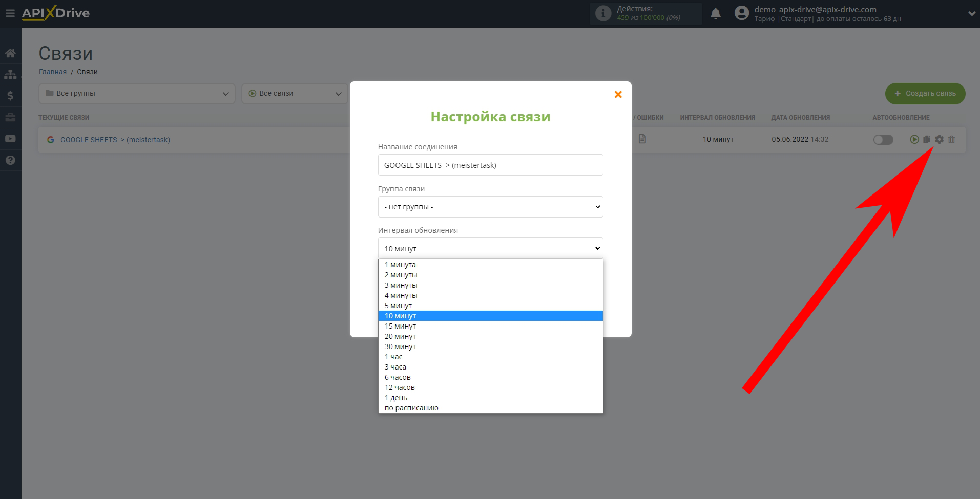Close the connection settings dialog
The image size is (980, 499).
pyautogui.click(x=618, y=95)
